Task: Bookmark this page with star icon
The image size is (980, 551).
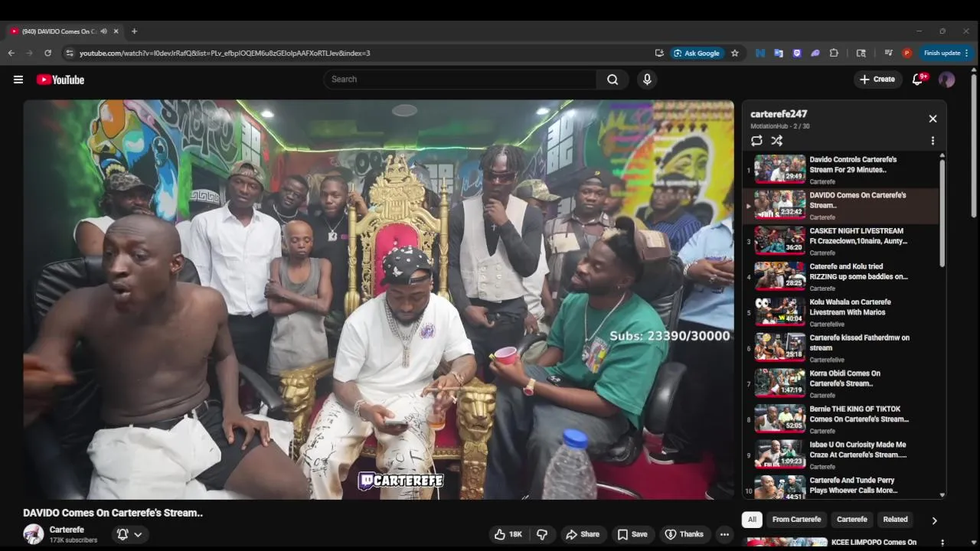Action: [x=735, y=53]
